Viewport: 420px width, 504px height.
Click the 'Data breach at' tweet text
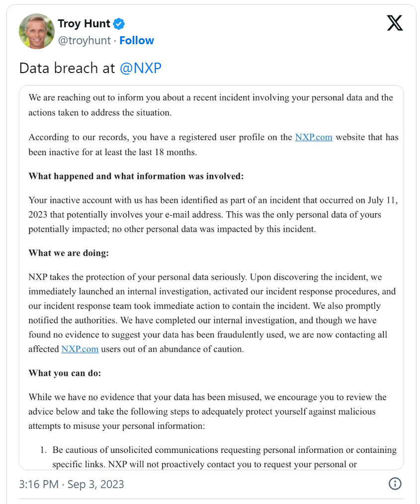tap(67, 68)
